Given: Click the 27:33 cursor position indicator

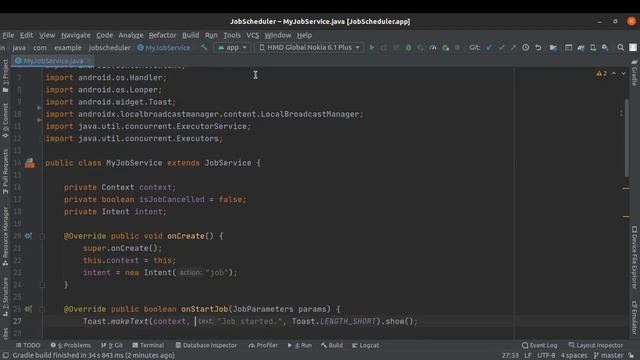Looking at the screenshot, I should click(510, 356).
